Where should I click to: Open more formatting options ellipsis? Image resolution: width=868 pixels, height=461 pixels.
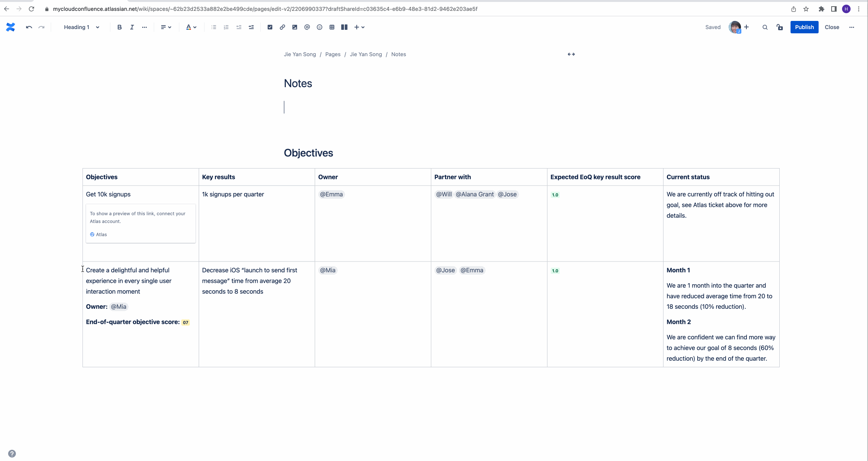(x=144, y=27)
